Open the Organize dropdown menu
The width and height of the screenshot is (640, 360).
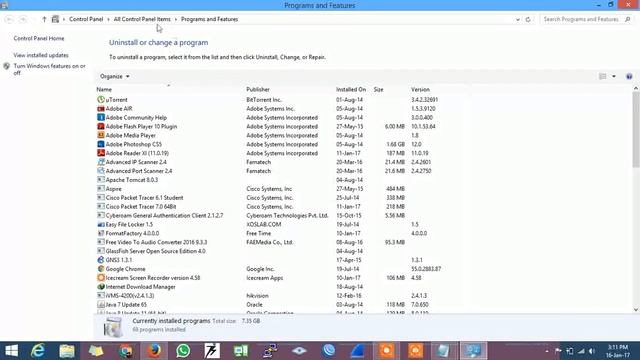(x=115, y=76)
